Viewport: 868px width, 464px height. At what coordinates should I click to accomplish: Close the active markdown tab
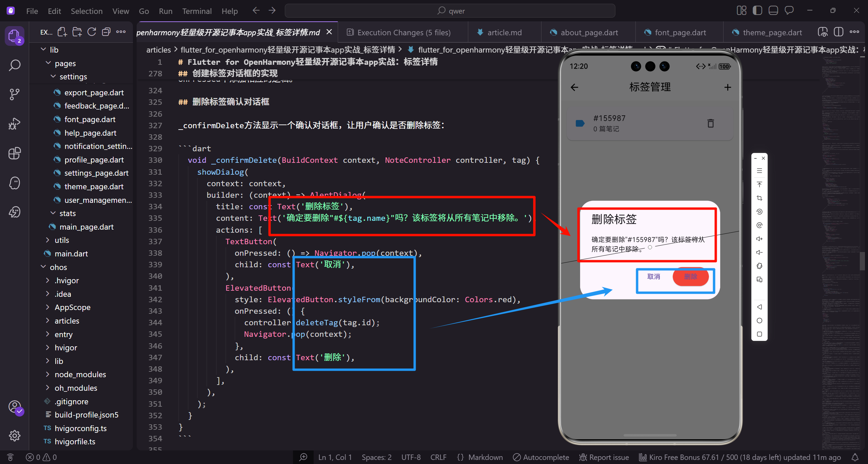[329, 32]
